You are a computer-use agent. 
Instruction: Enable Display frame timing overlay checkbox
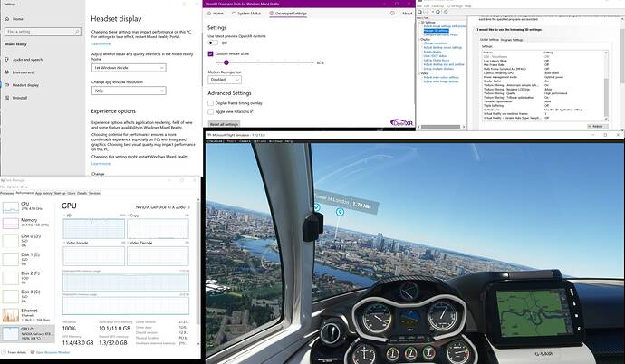coord(210,103)
